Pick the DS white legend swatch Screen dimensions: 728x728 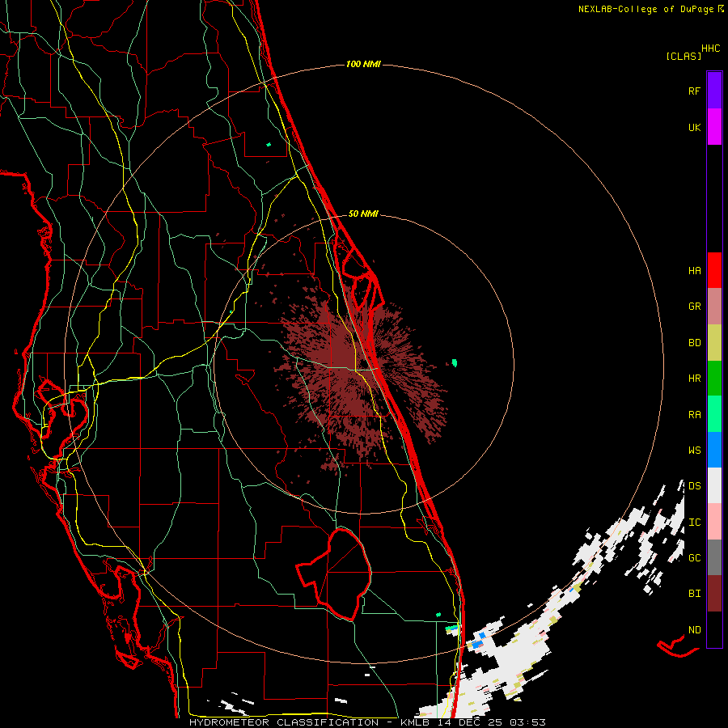pyautogui.click(x=714, y=485)
